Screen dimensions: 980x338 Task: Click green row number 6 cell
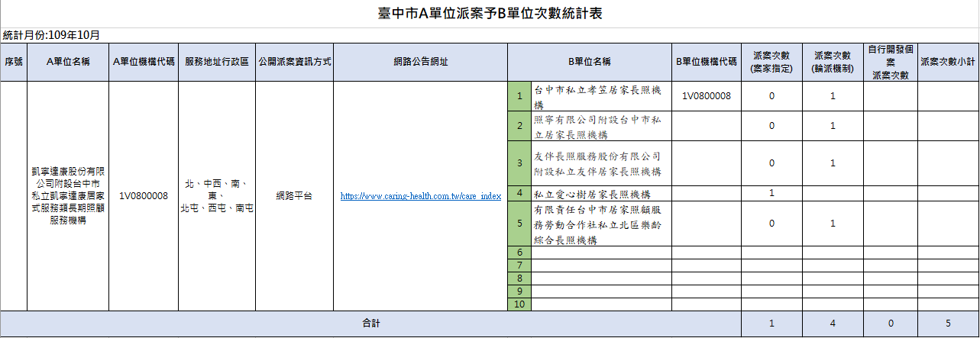[519, 253]
